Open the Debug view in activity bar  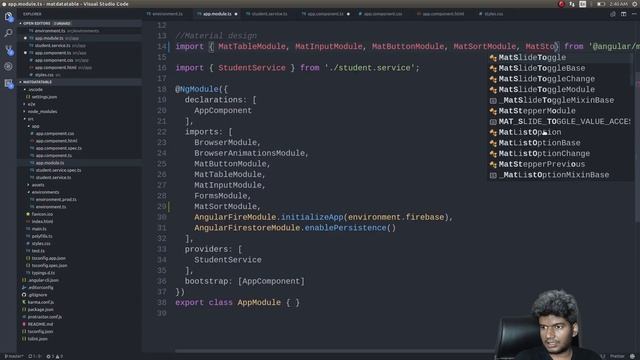click(x=8, y=67)
